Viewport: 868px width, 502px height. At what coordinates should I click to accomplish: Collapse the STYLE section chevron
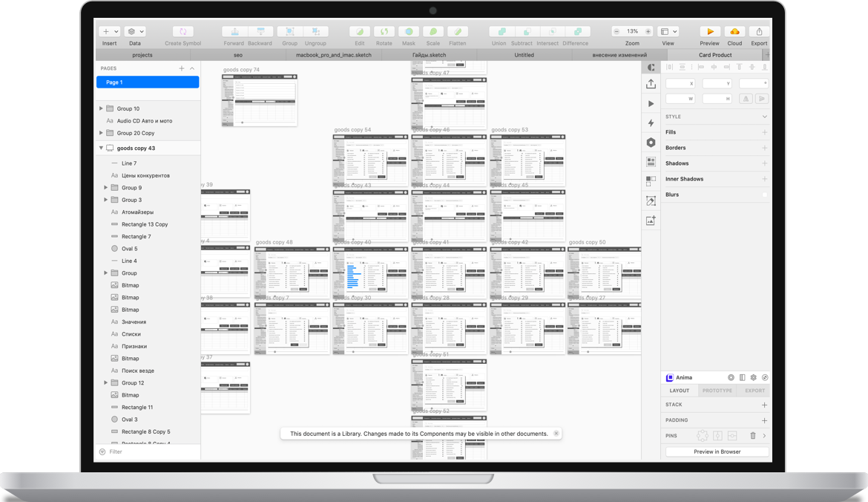pyautogui.click(x=764, y=117)
